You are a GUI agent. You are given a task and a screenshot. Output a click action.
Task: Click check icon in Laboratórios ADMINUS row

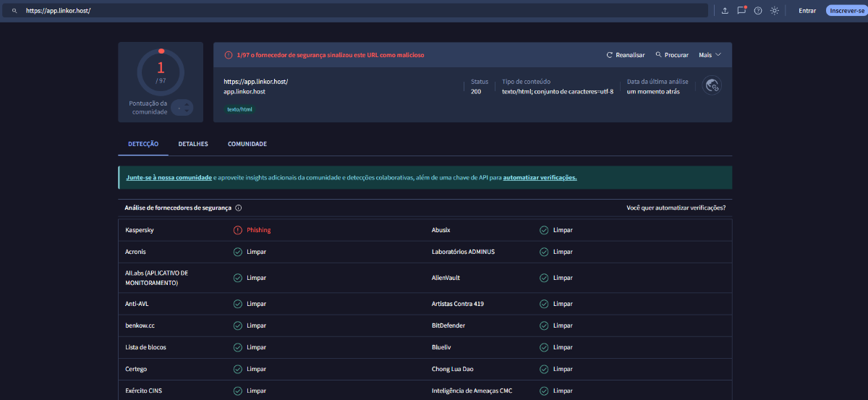tap(544, 252)
